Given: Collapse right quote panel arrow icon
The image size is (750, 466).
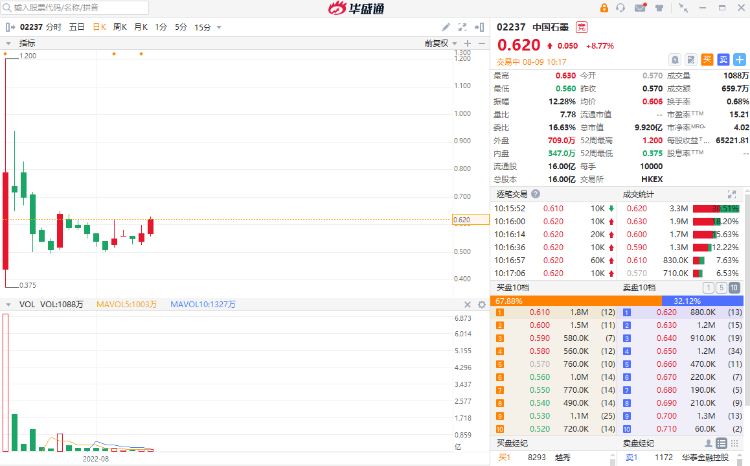Looking at the screenshot, I should point(479,27).
